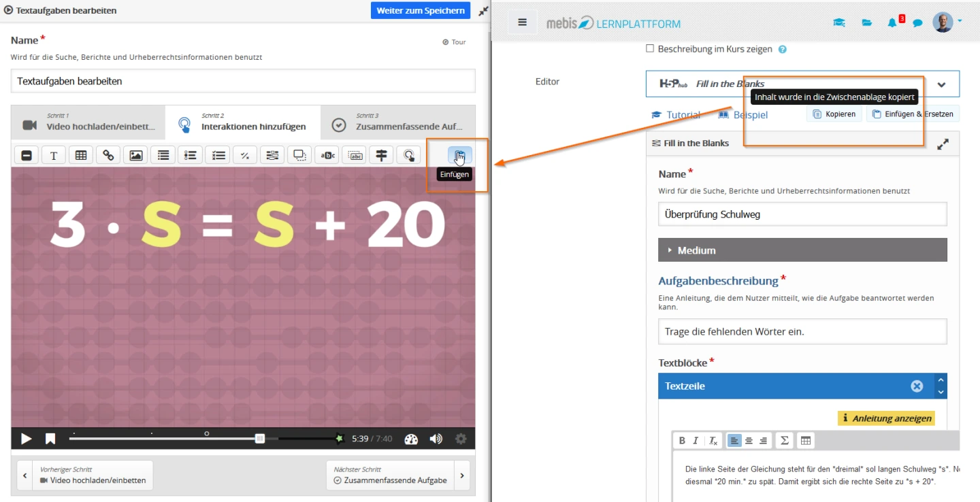Open Schritt 3 Zusammenfassende Aufgabe tab
This screenshot has width=980, height=502.
[397, 122]
